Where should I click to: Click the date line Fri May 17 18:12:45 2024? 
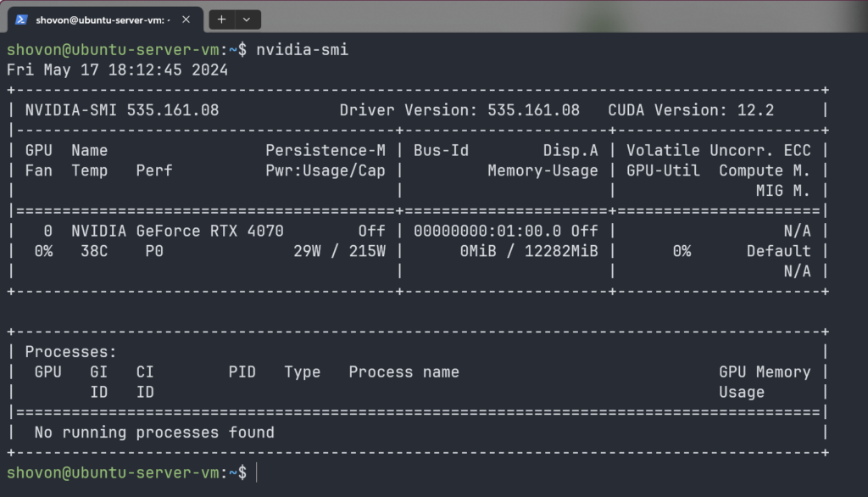pos(117,70)
